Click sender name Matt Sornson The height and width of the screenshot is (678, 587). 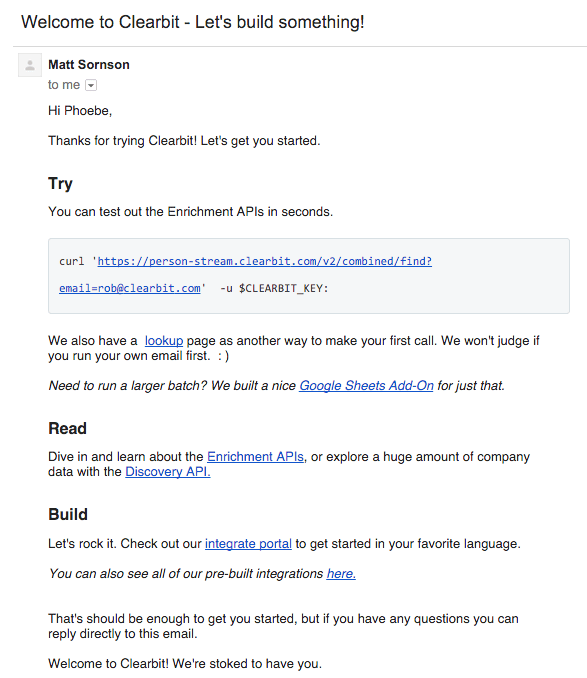[89, 65]
